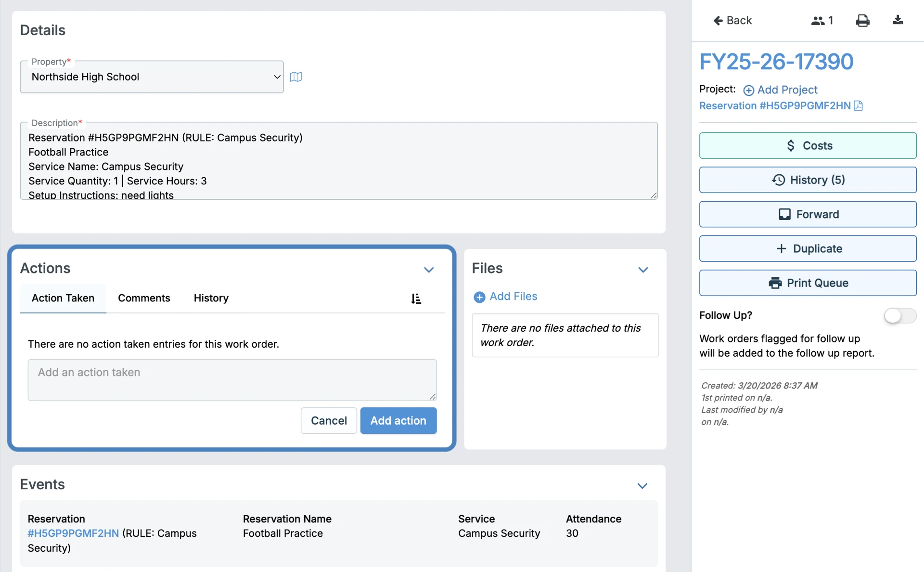924x572 pixels.
Task: Switch to the History tab in Actions
Action: pyautogui.click(x=211, y=298)
